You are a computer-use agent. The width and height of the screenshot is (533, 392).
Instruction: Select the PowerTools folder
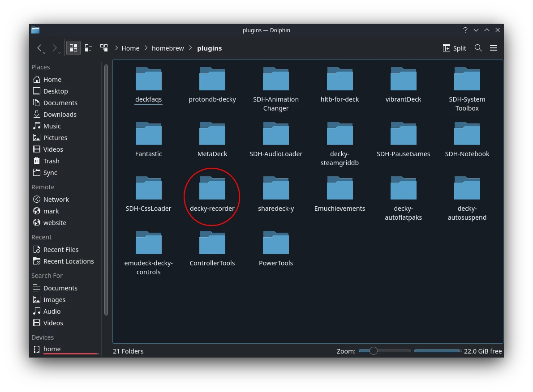(x=275, y=249)
